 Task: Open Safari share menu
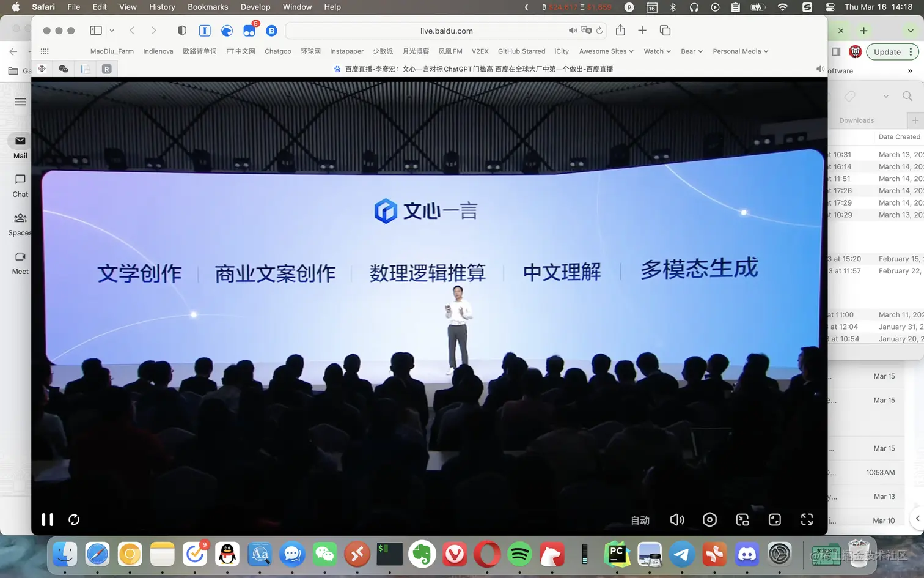620,31
